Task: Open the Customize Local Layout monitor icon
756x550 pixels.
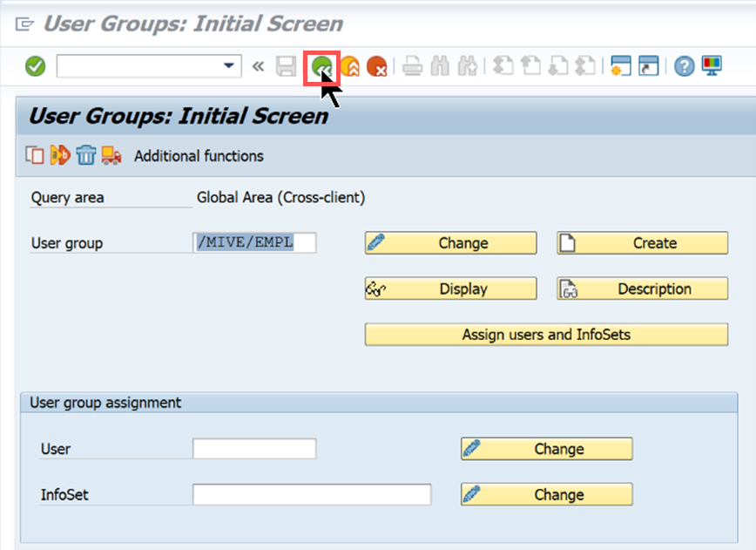Action: [x=712, y=66]
